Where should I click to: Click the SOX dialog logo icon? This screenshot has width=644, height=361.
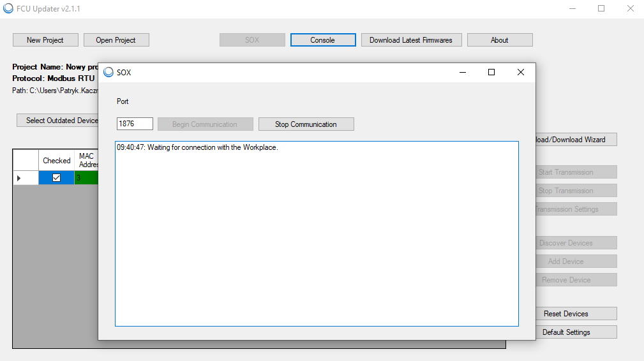109,73
